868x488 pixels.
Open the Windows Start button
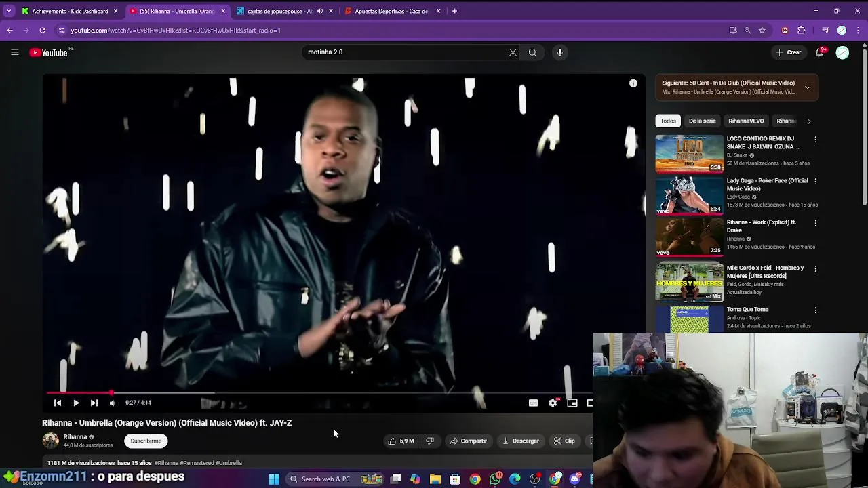(x=274, y=479)
